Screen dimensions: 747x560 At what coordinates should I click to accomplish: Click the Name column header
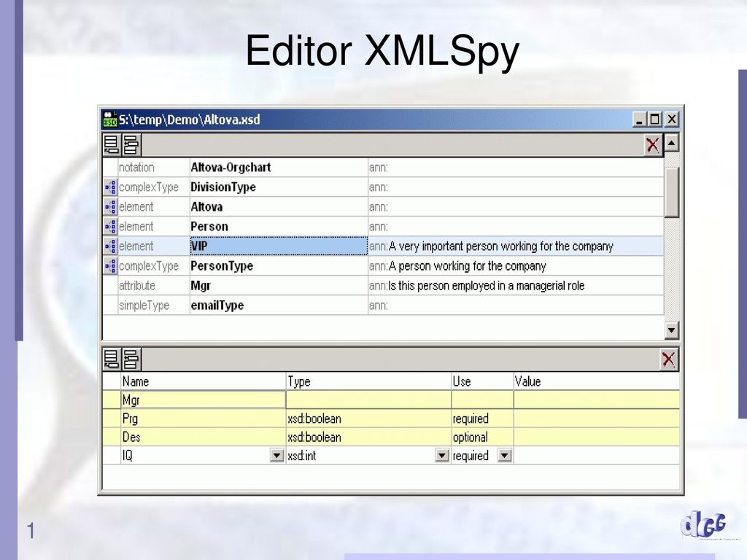(203, 381)
